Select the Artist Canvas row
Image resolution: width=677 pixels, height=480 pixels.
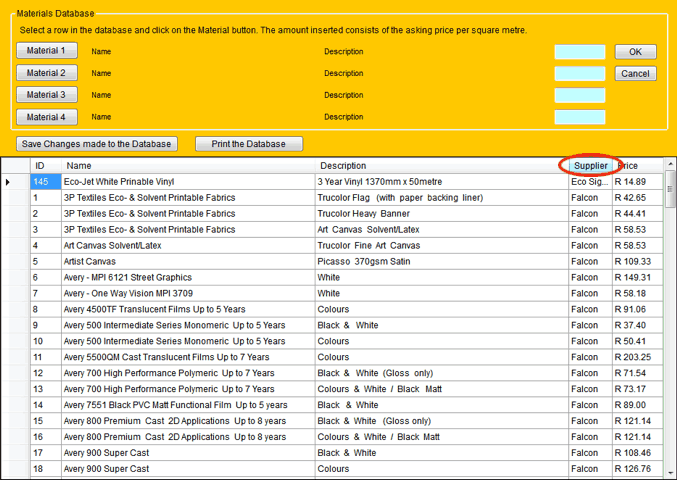(190, 261)
